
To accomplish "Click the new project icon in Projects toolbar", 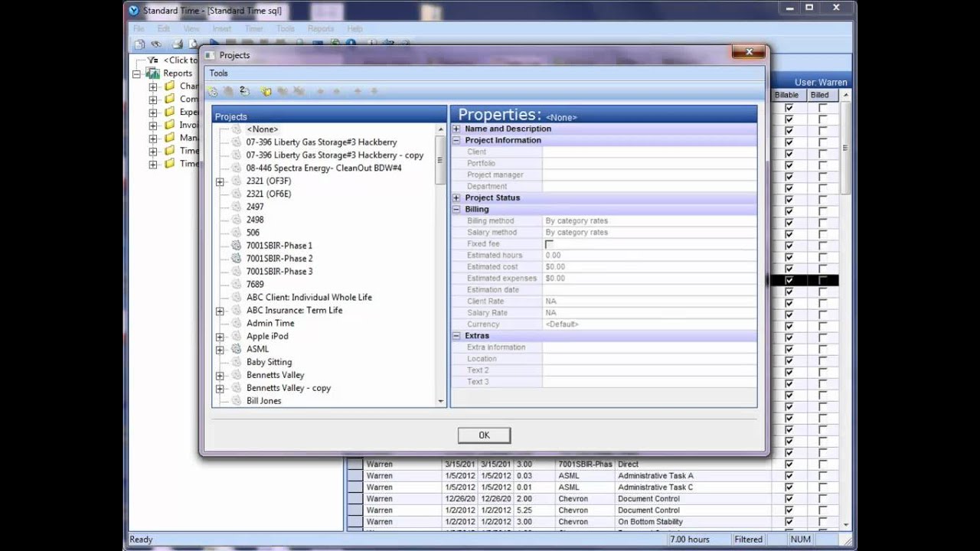I will click(x=213, y=91).
